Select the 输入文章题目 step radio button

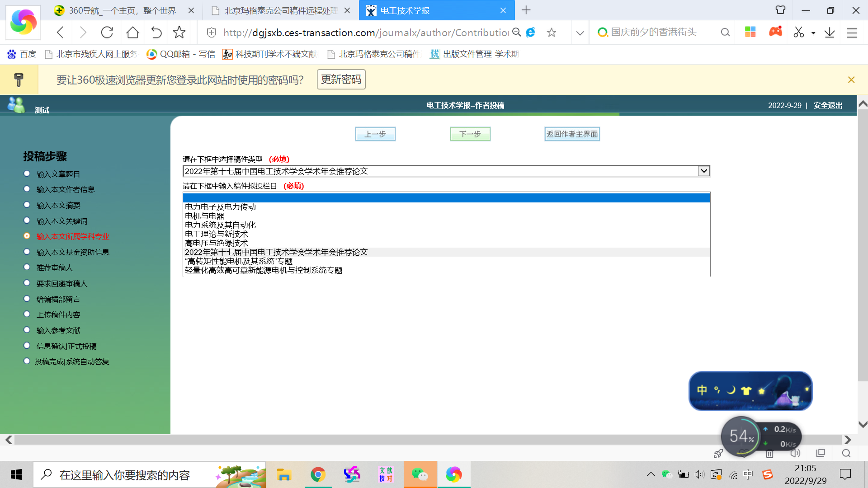[x=27, y=174]
